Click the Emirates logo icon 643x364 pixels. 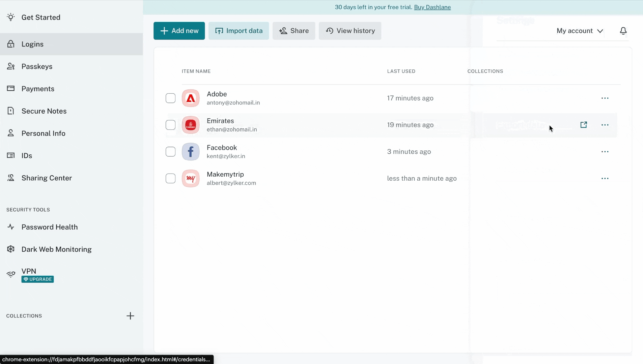pyautogui.click(x=191, y=125)
